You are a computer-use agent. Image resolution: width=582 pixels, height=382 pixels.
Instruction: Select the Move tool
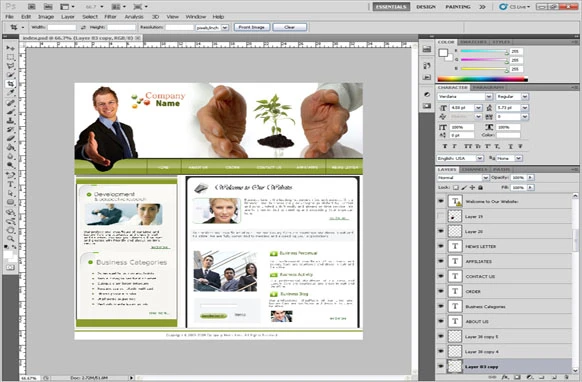tap(10, 48)
